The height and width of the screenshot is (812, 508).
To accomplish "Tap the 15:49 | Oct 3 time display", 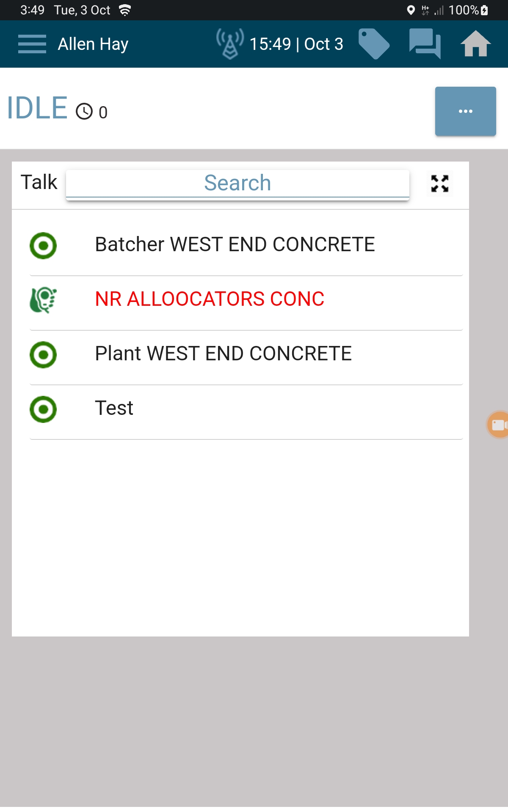I will click(296, 44).
